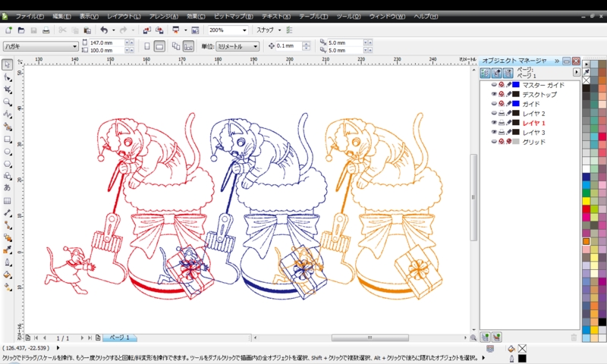Toggle printable icon of レイヤ 3

[x=502, y=132]
